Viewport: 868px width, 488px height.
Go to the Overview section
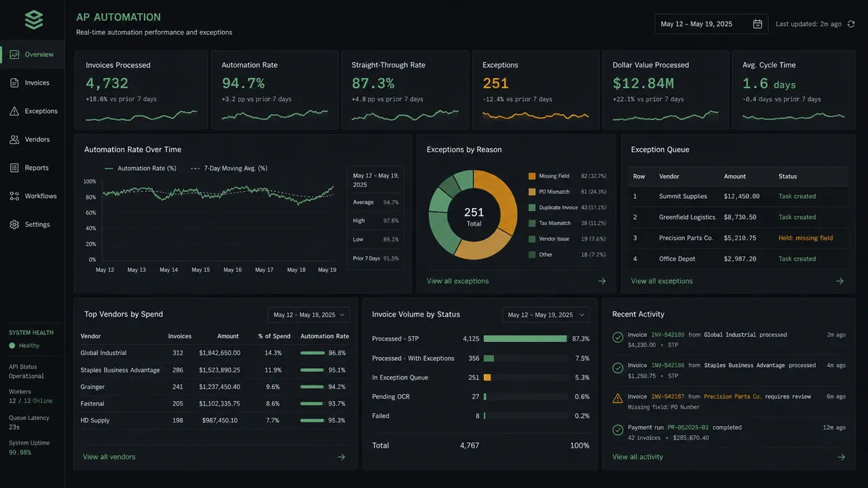(33, 54)
